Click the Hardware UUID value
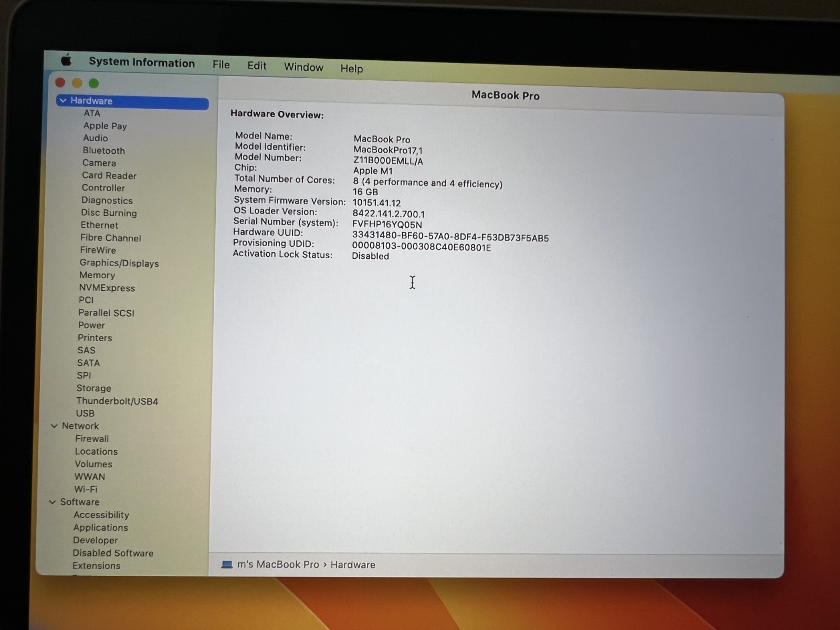Viewport: 840px width, 630px height. pyautogui.click(x=450, y=237)
